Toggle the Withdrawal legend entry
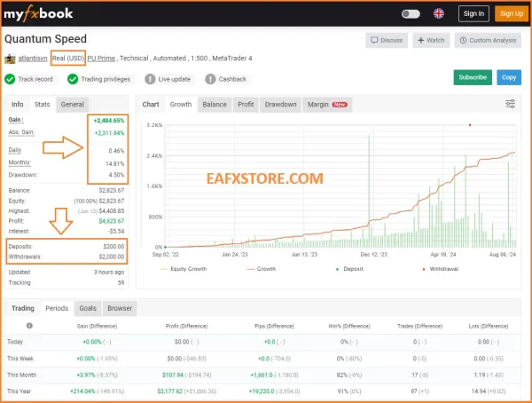The image size is (532, 403). click(x=441, y=269)
